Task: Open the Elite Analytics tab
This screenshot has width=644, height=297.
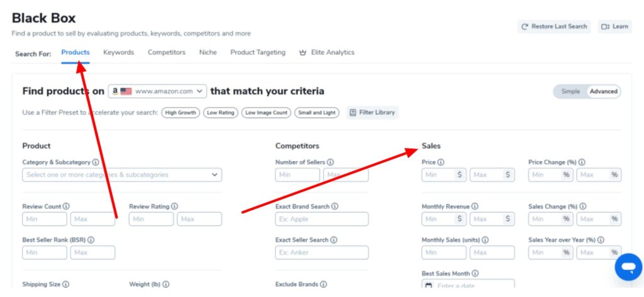Action: [326, 53]
